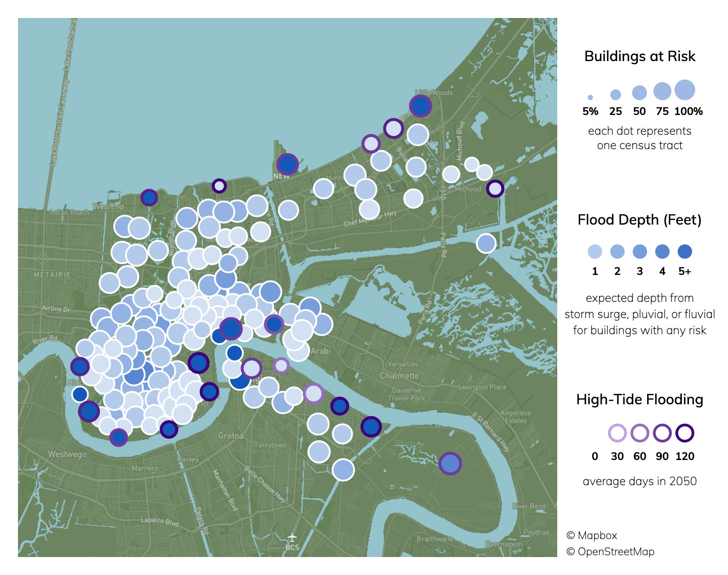The image size is (728, 575).
Task: Click the Marrero map label
Action: (145, 469)
